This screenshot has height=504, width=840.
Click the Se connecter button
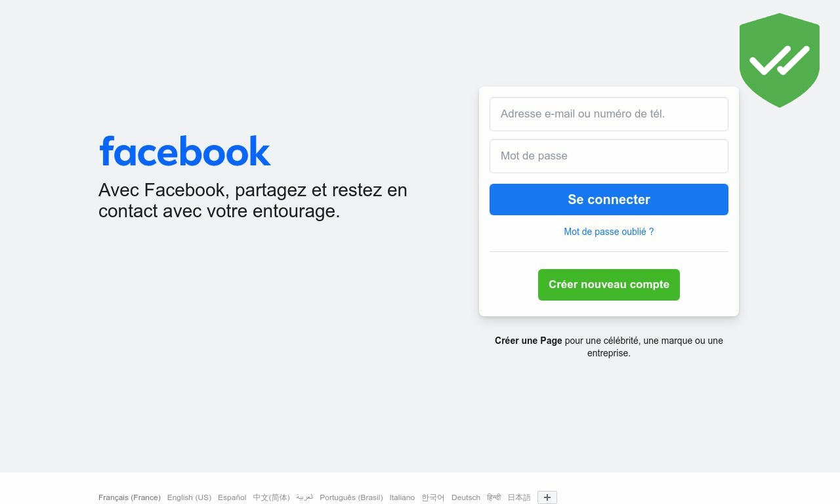(x=609, y=199)
